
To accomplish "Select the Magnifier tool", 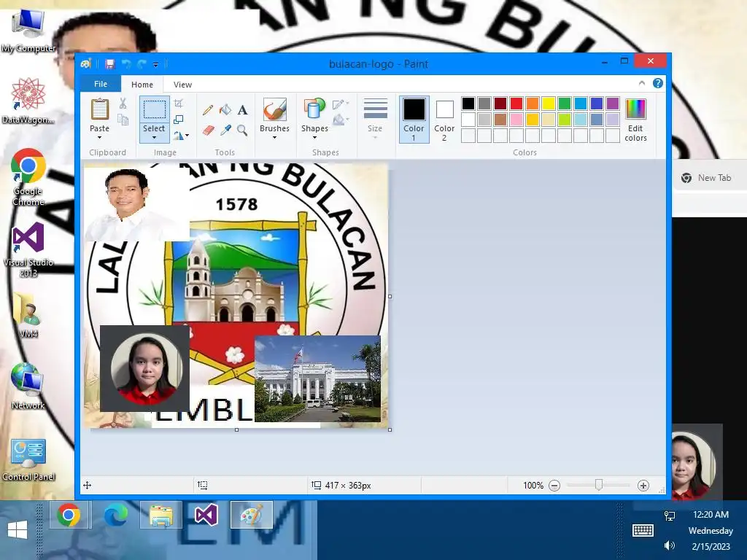I will tap(242, 130).
